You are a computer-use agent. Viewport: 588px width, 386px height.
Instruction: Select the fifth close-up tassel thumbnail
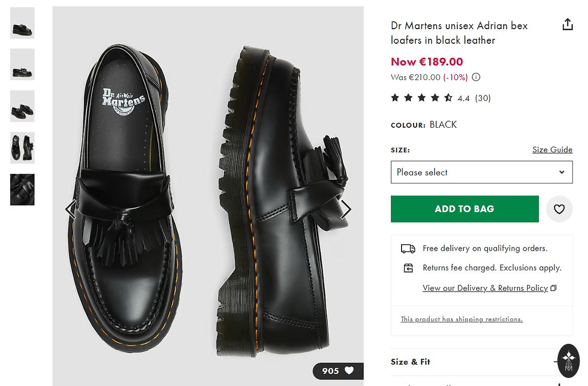click(23, 189)
